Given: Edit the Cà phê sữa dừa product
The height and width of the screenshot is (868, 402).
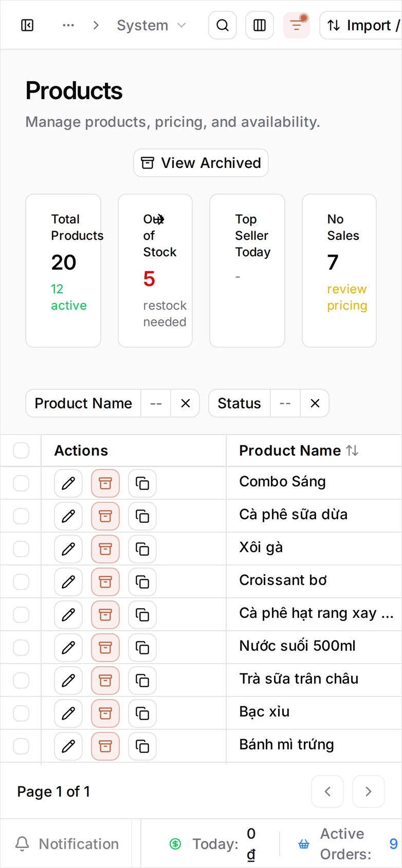Looking at the screenshot, I should tap(68, 516).
